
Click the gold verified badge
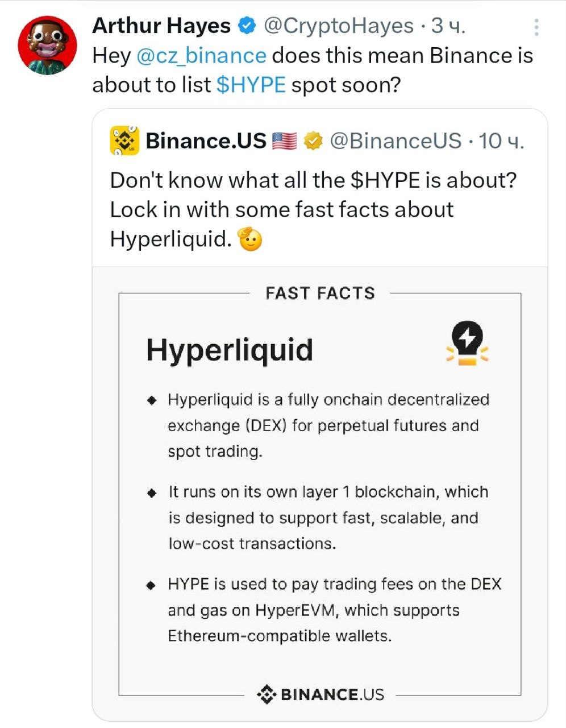click(313, 140)
